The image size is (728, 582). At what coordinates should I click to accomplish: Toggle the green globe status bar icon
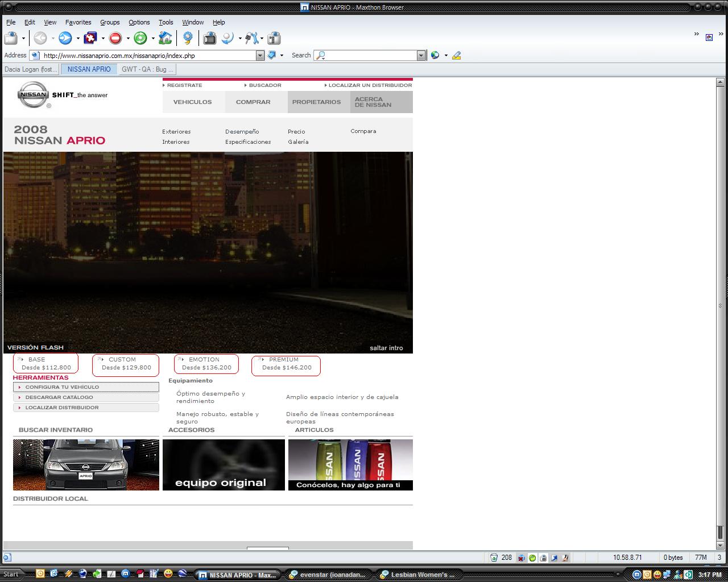(532, 558)
